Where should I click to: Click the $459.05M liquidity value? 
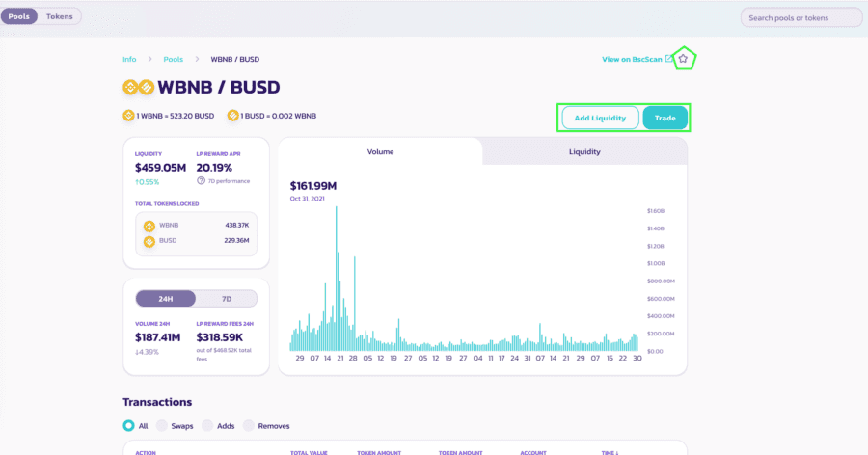click(160, 168)
